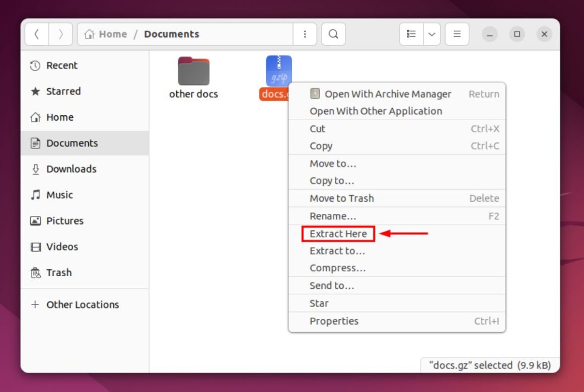Toggle the list view button
584x392 pixels.
pos(411,34)
